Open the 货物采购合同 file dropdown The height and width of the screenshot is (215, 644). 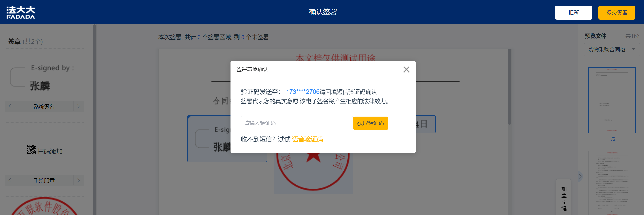tap(612, 49)
